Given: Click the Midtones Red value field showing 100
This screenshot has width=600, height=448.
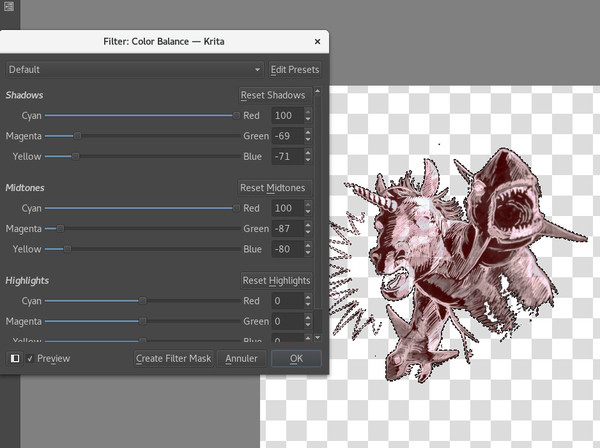Looking at the screenshot, I should [288, 208].
